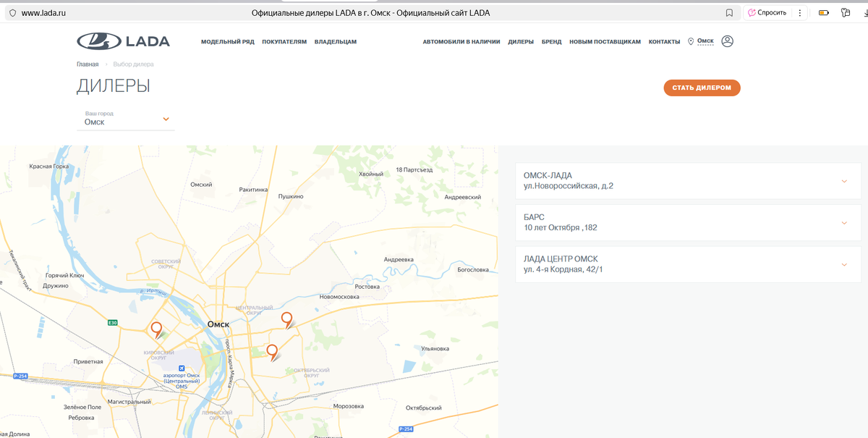Screen dimensions: 868x438
Task: Click the Красная Горка label on the map
Action: pos(49,167)
